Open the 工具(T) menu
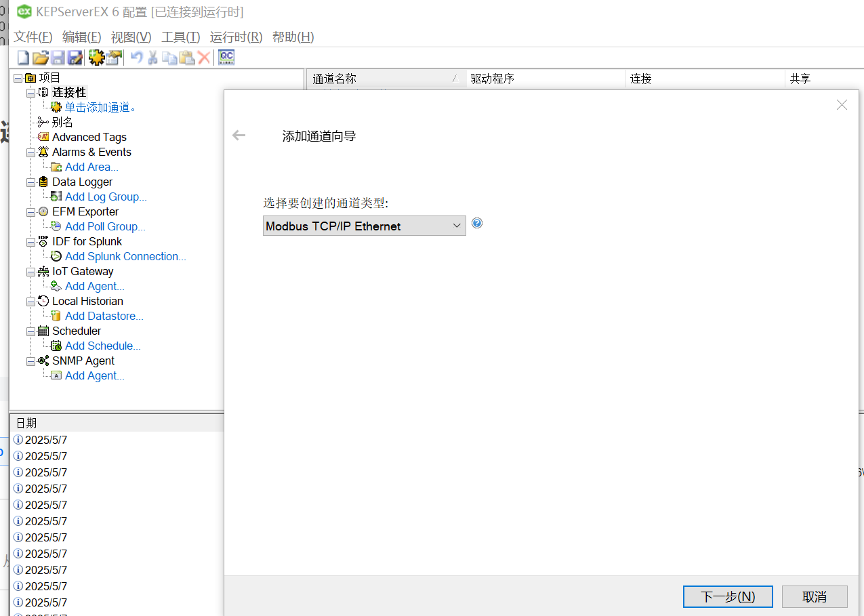This screenshot has height=616, width=864. pos(181,37)
